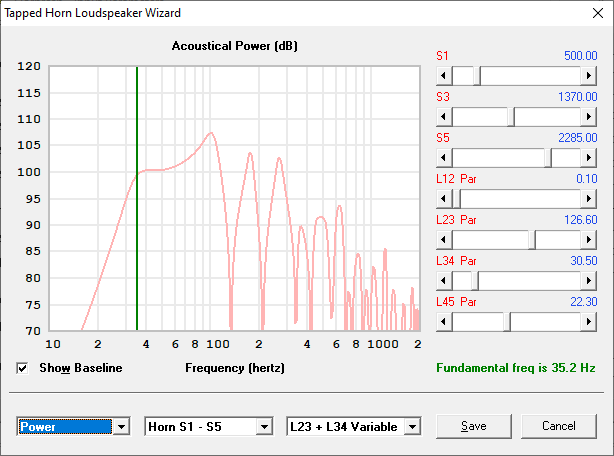
Task: Decrease L34 Par with left arrow
Action: tap(444, 281)
